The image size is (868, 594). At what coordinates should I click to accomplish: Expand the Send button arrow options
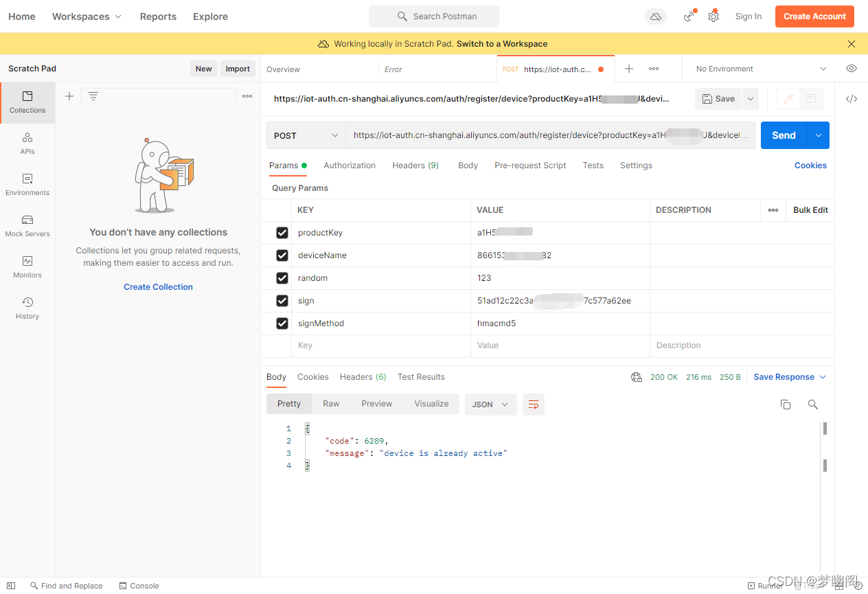tap(819, 135)
